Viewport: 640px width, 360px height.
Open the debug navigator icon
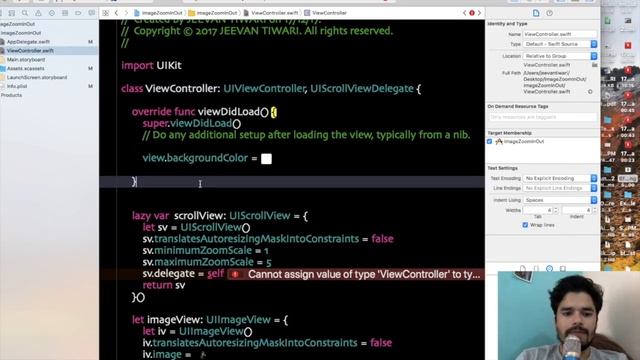tap(65, 13)
